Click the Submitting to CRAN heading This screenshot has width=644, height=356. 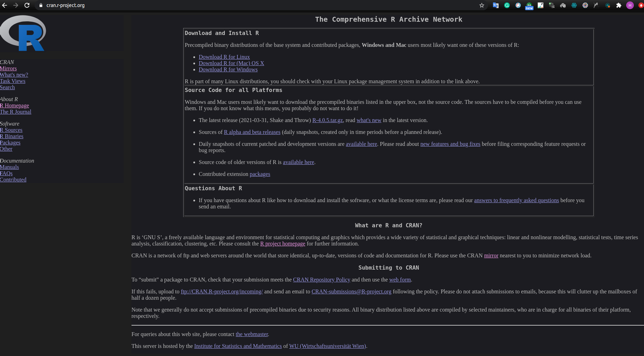(x=389, y=268)
